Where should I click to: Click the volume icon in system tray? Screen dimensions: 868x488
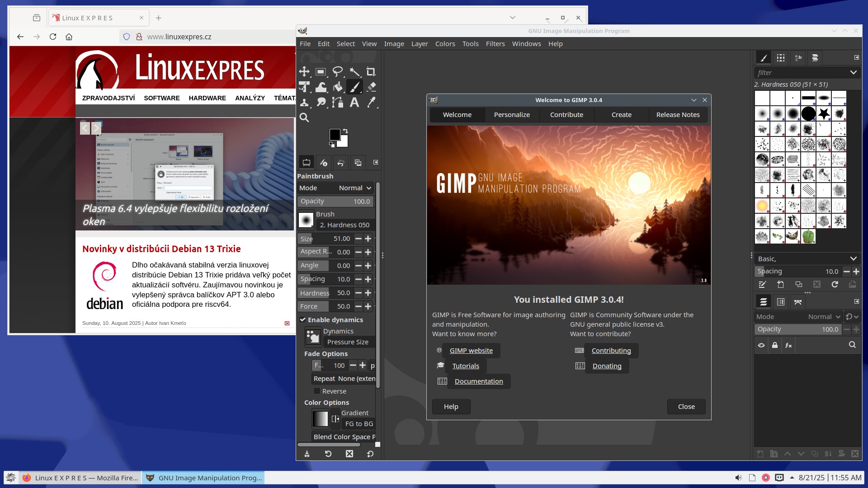738,478
